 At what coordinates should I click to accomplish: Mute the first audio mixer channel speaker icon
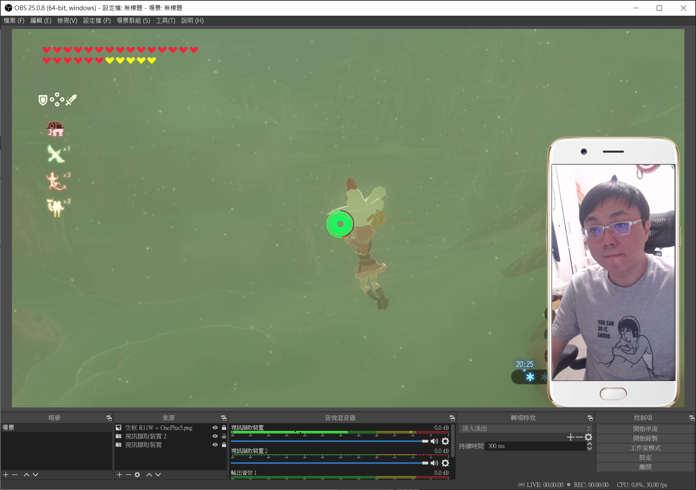click(x=434, y=441)
